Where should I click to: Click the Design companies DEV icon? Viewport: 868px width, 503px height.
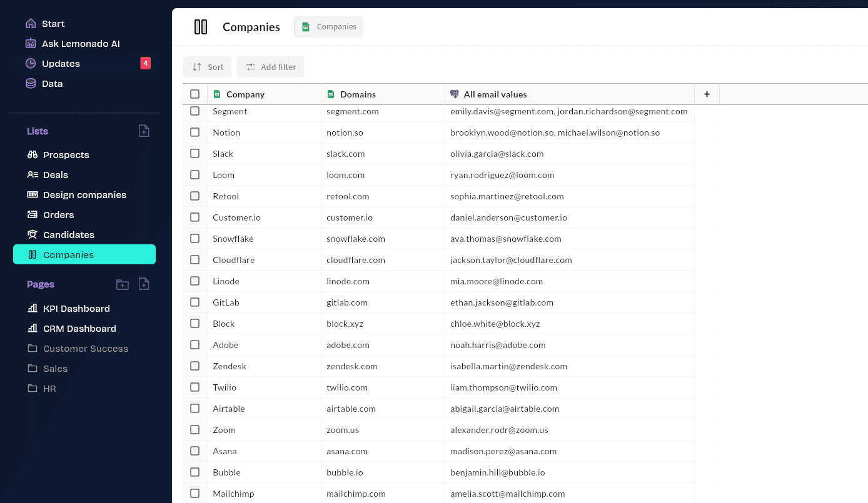coord(33,195)
